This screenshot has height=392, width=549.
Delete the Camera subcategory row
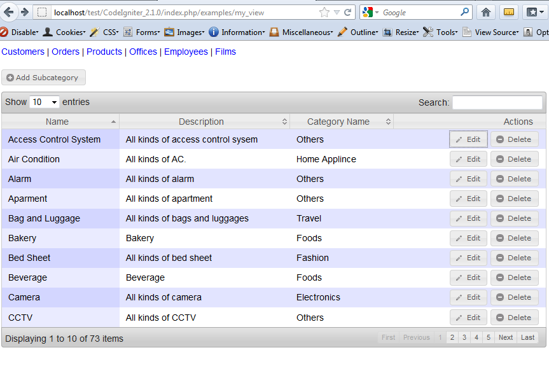[515, 297]
